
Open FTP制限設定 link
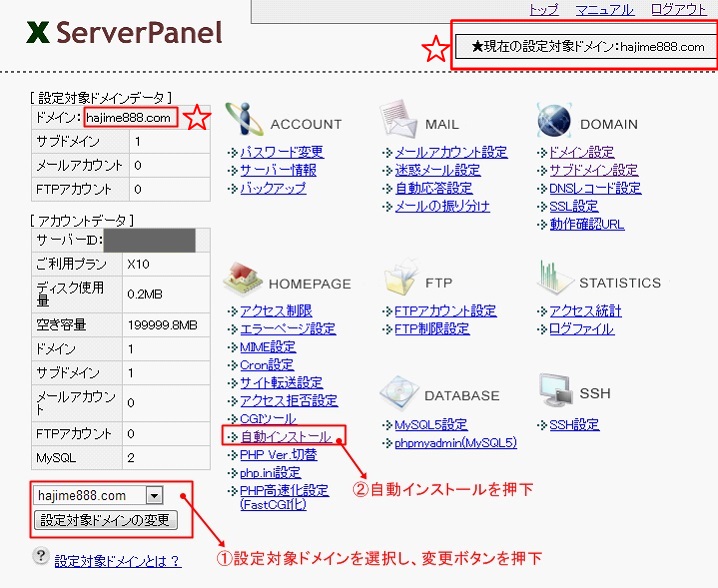click(x=432, y=329)
